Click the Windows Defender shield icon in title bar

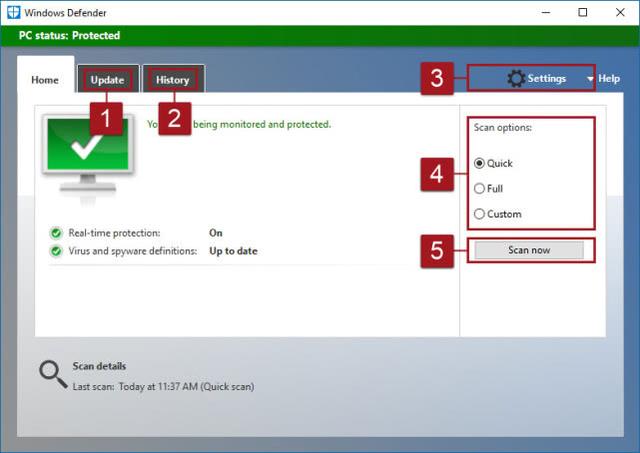coord(12,12)
